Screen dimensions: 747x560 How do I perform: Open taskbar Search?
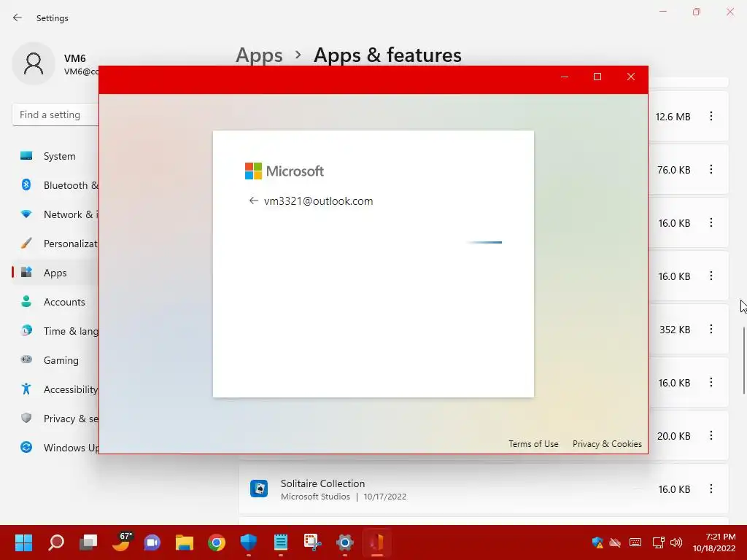55,542
